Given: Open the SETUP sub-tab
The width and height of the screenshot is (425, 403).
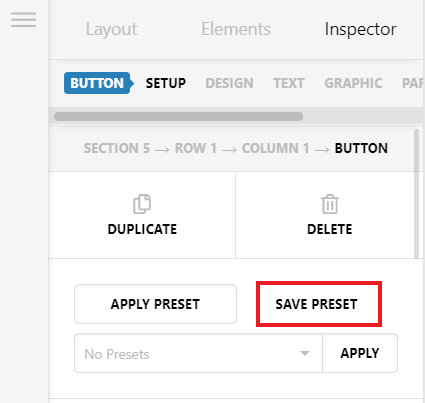Looking at the screenshot, I should pos(166,83).
